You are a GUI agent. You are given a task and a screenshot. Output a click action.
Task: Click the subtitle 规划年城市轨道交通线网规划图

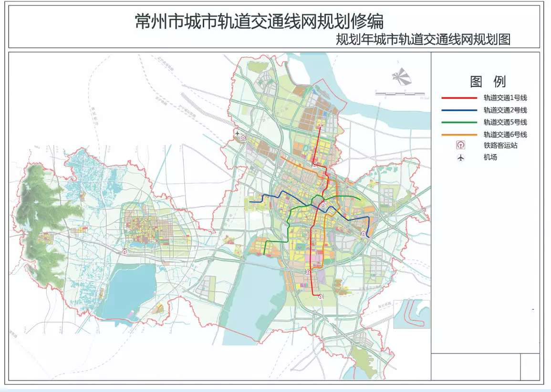tap(423, 39)
